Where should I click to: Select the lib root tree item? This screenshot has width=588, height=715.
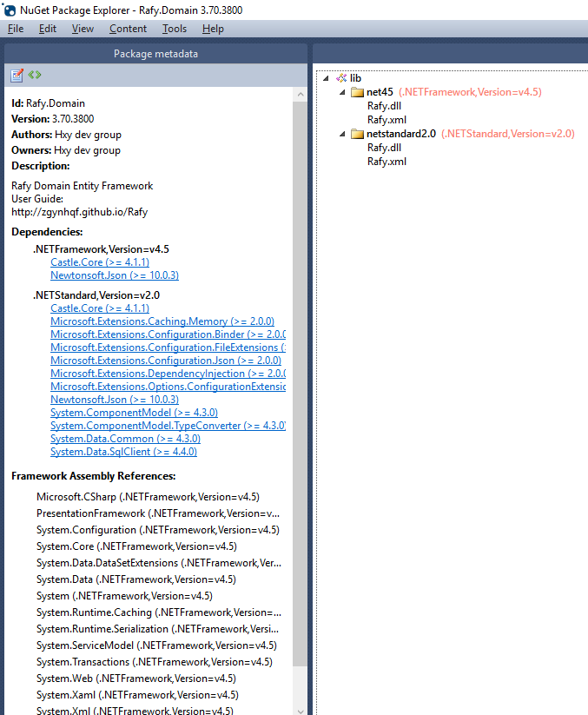tap(355, 78)
